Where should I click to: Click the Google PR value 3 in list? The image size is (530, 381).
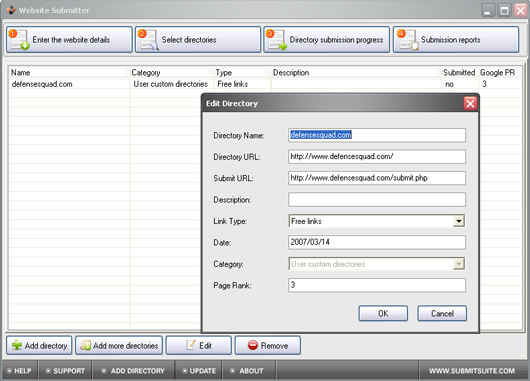pos(484,84)
